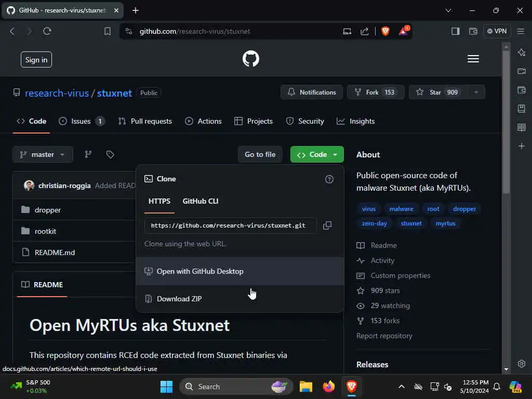
Task: Open a new browser tab
Action: (x=136, y=10)
